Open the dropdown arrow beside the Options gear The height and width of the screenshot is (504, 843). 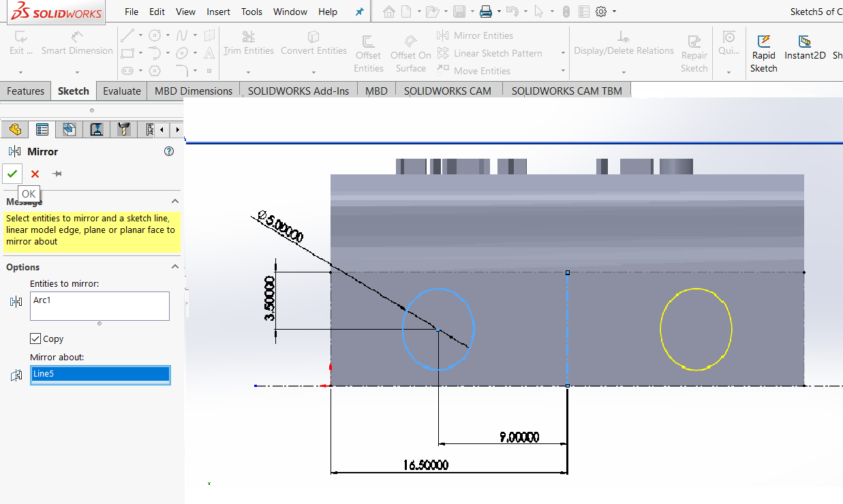click(x=614, y=12)
